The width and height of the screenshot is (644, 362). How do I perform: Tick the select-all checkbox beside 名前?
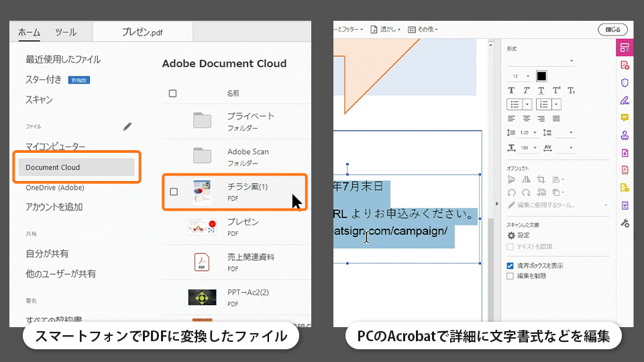[x=172, y=94]
